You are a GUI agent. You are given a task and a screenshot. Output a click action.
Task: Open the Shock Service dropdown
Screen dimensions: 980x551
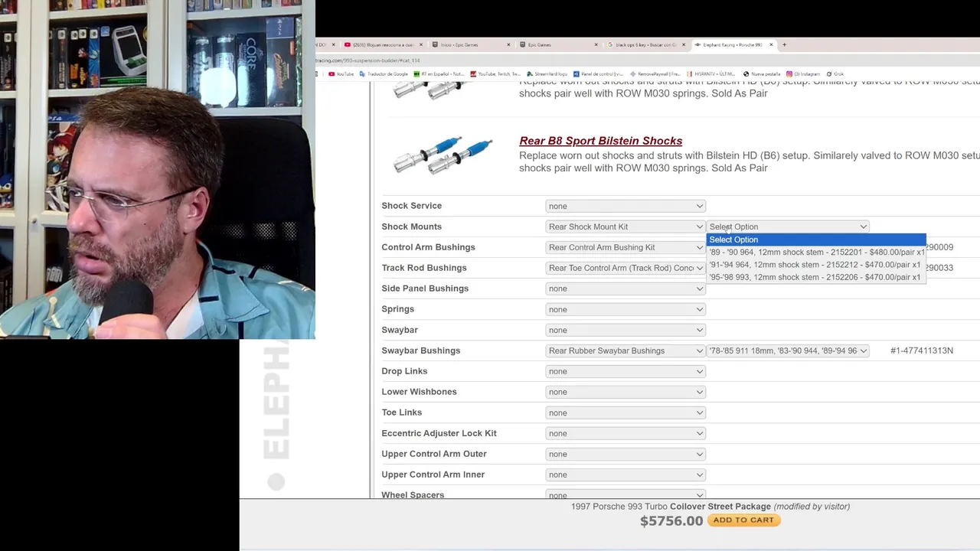(625, 206)
